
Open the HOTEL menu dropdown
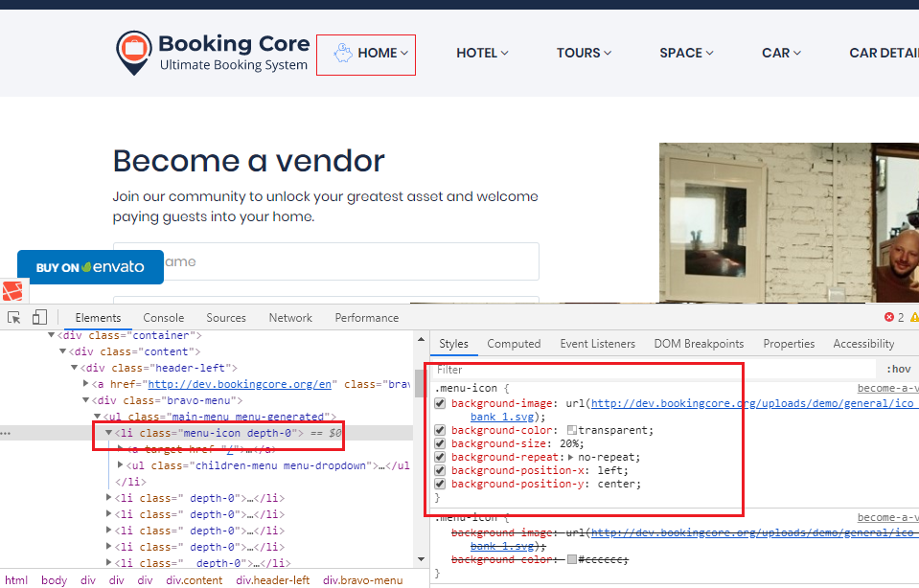tap(482, 54)
